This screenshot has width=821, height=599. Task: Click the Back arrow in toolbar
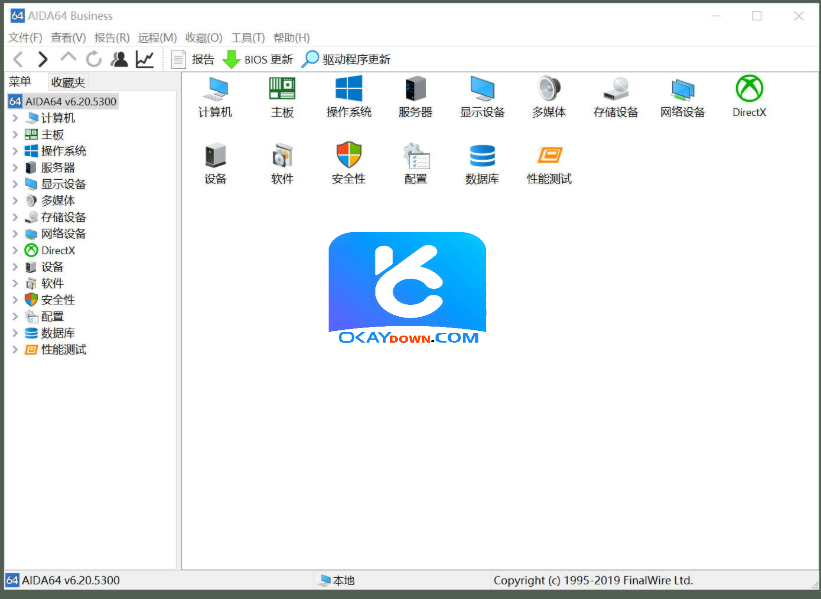(18, 59)
